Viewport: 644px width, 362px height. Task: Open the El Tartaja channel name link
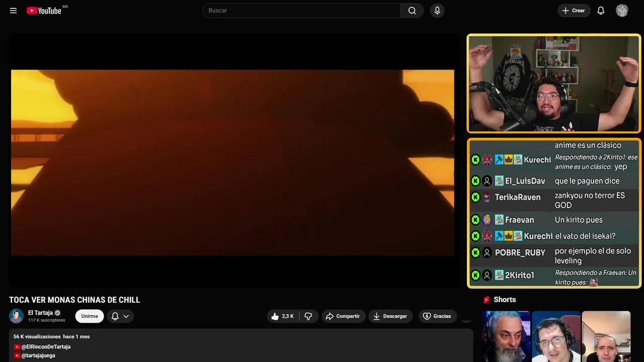pos(40,313)
